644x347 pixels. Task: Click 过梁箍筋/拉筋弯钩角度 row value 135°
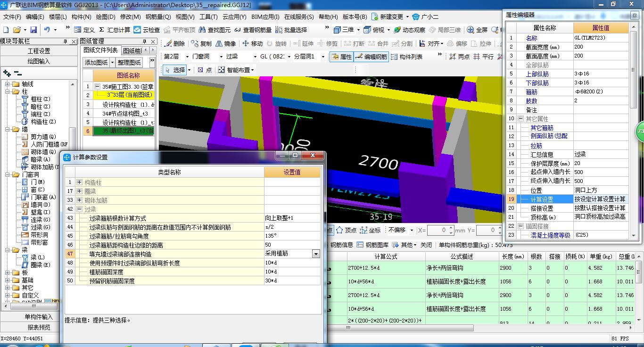coord(292,236)
